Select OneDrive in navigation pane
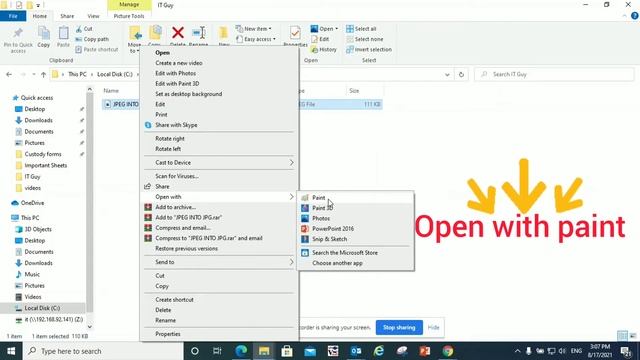The width and height of the screenshot is (640, 360). coord(28,203)
